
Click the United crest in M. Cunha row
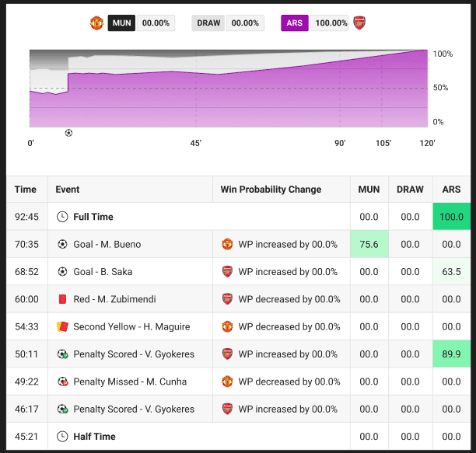227,382
